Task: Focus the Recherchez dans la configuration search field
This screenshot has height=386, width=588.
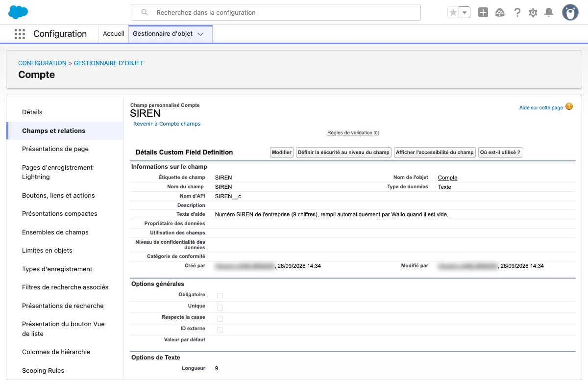Action: (x=276, y=12)
